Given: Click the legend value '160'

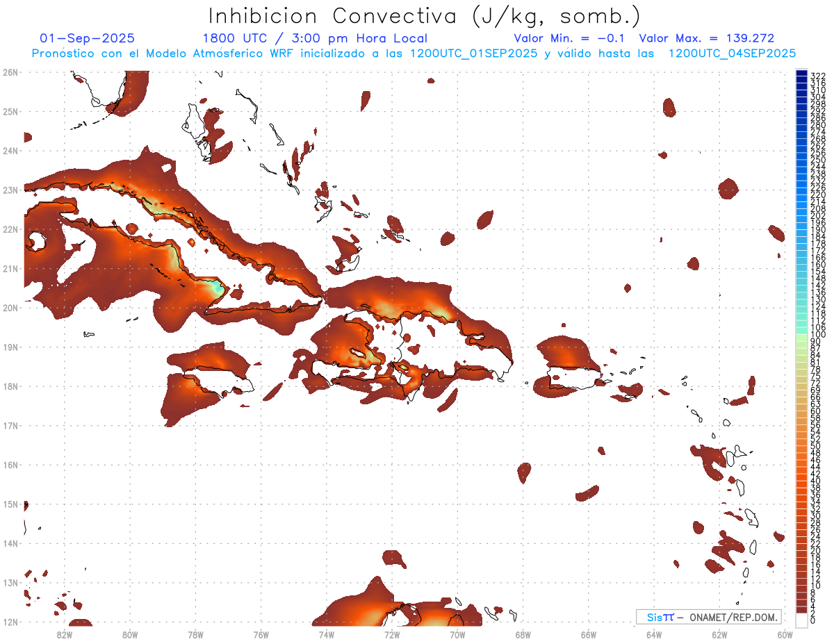Looking at the screenshot, I should point(818,265).
